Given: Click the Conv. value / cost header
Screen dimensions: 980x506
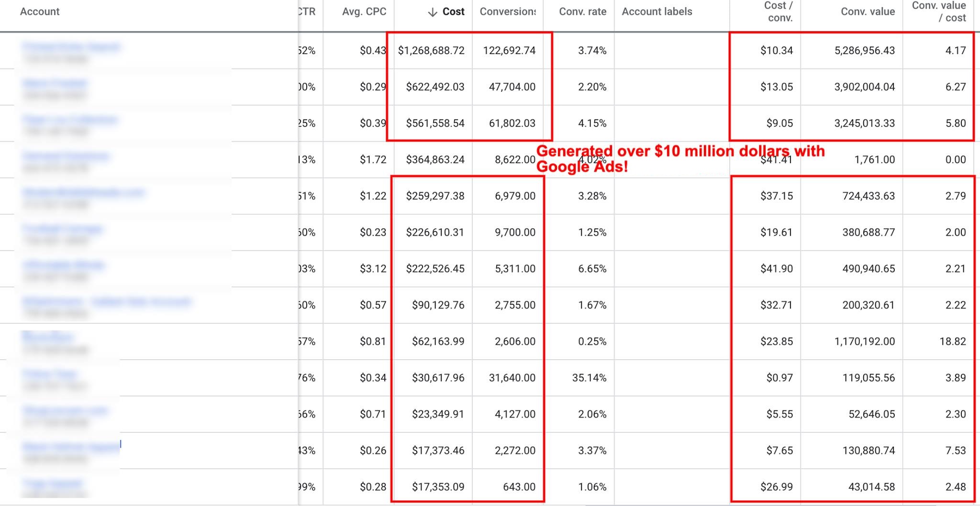Looking at the screenshot, I should (938, 11).
